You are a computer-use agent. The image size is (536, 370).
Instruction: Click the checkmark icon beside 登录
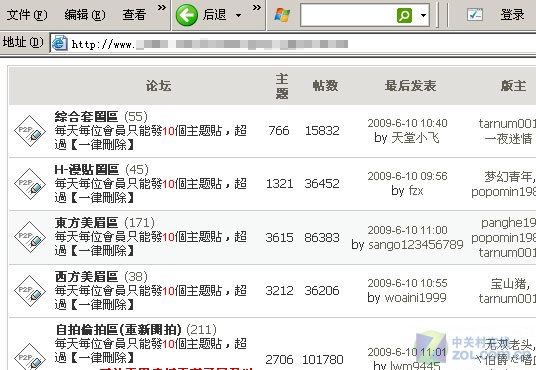475,15
